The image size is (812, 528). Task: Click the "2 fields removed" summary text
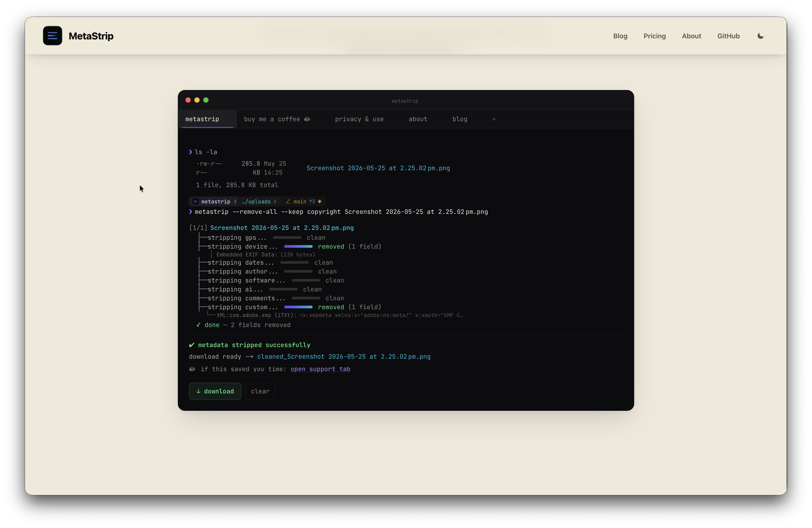point(261,325)
